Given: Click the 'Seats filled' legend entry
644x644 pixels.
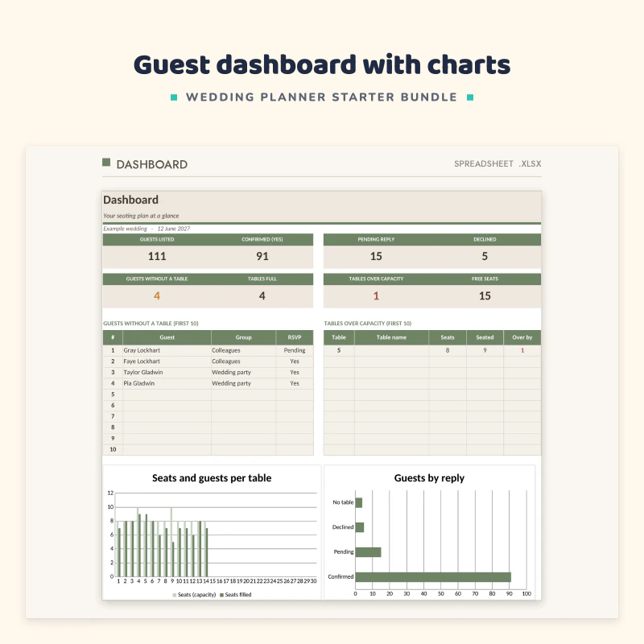Looking at the screenshot, I should pos(236,595).
